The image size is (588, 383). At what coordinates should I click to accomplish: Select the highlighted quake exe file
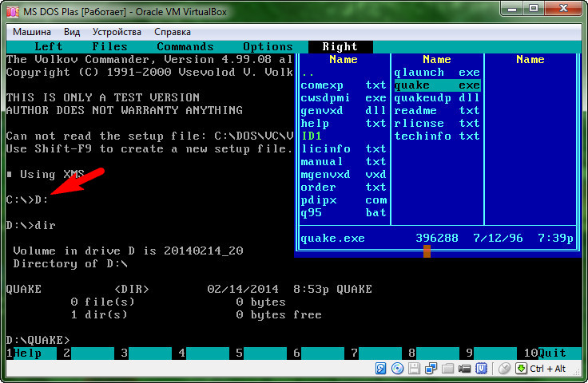click(x=437, y=85)
